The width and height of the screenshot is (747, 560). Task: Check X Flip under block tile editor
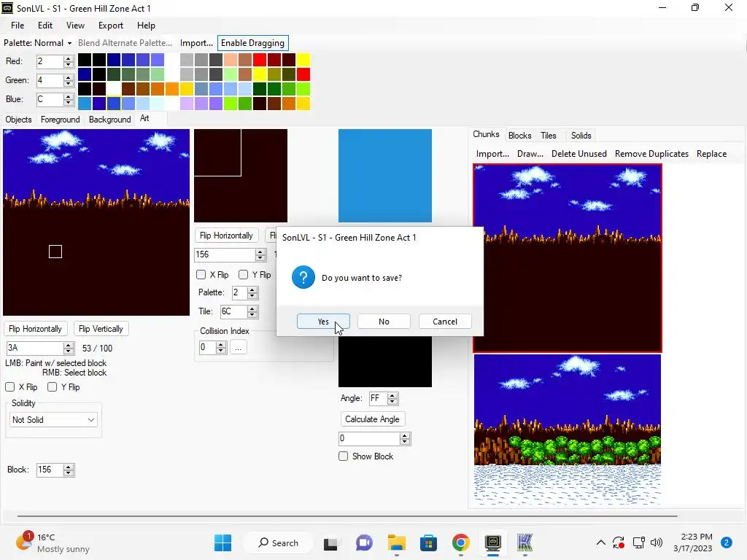click(x=201, y=274)
